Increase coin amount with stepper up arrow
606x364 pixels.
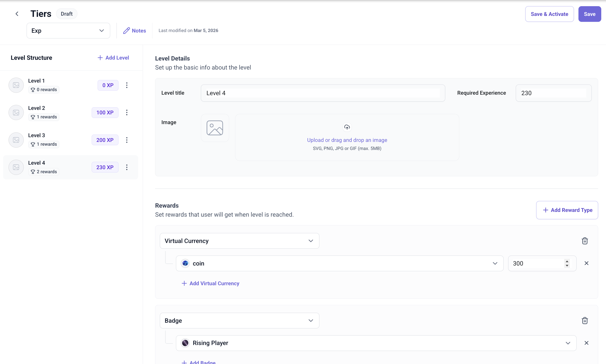click(x=567, y=261)
